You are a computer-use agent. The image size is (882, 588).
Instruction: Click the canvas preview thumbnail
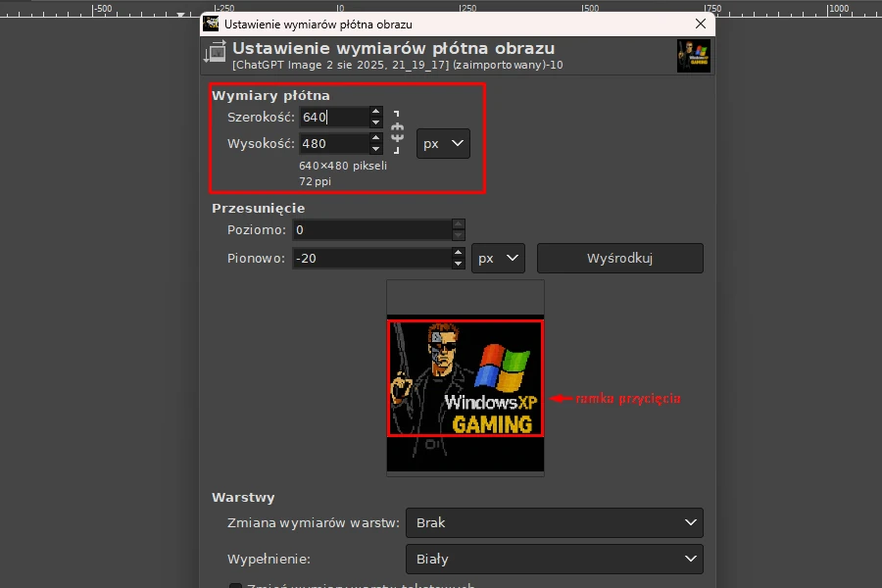[465, 378]
